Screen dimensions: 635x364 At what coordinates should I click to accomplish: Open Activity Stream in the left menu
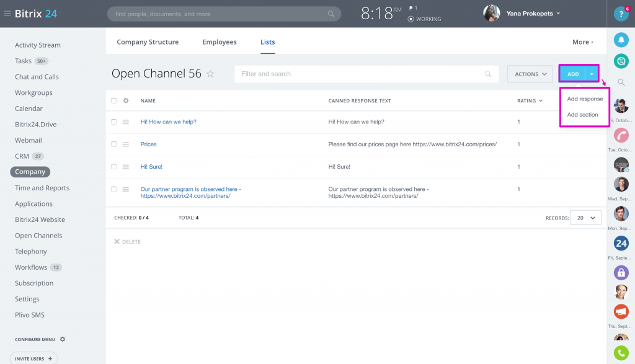[38, 45]
